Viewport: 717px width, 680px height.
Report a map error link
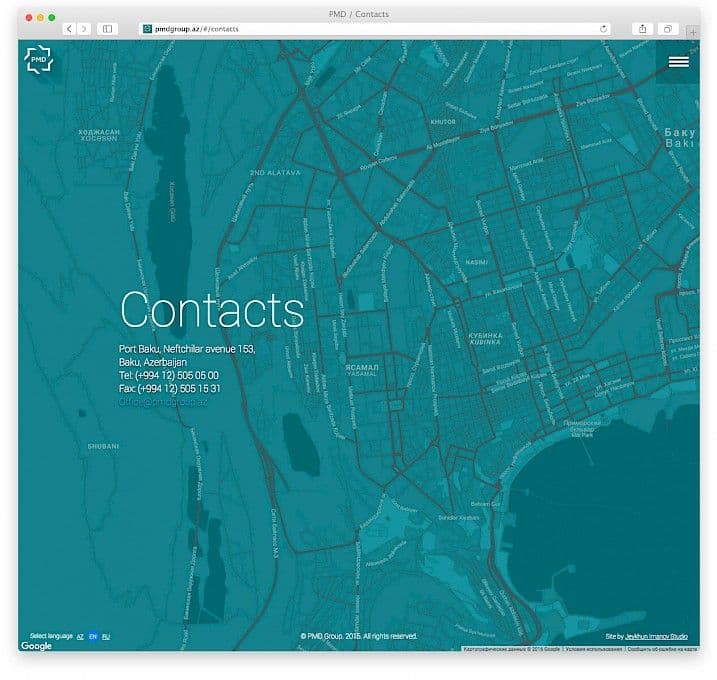coord(662,649)
